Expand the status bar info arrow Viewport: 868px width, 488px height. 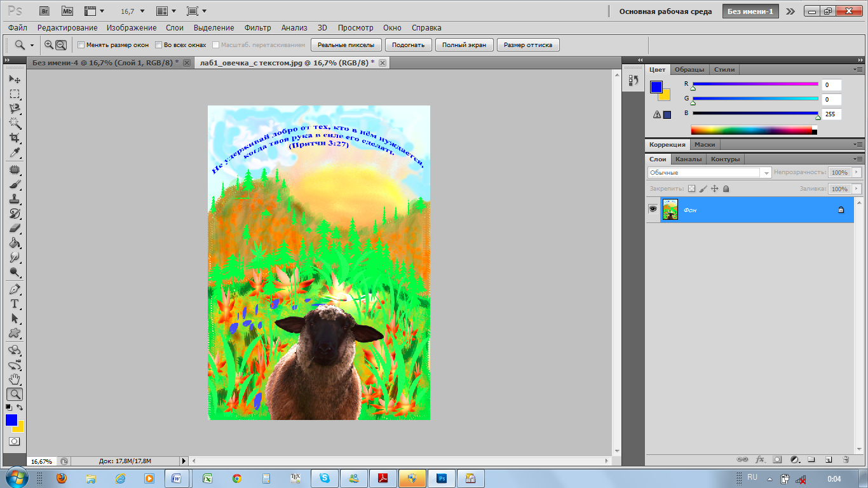(x=184, y=461)
